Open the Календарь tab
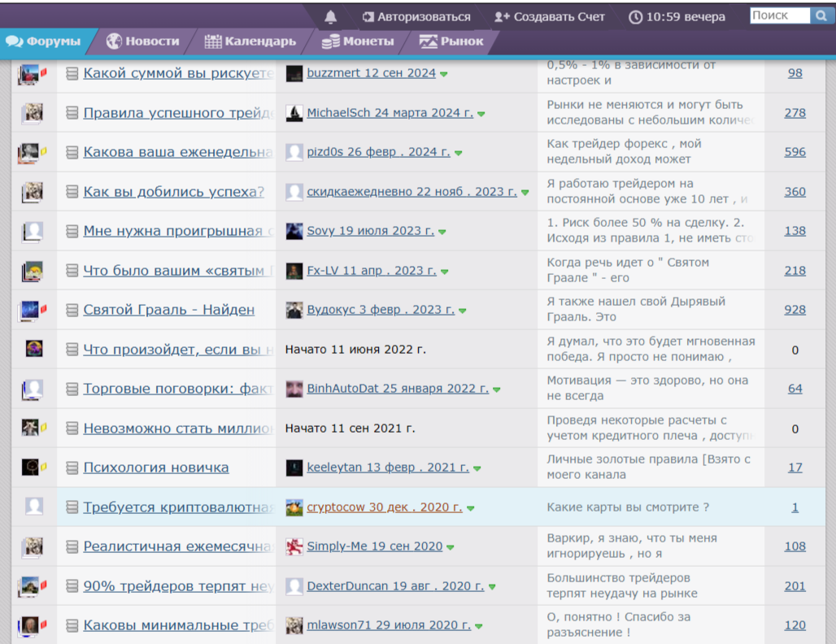The width and height of the screenshot is (836, 644). click(x=250, y=41)
